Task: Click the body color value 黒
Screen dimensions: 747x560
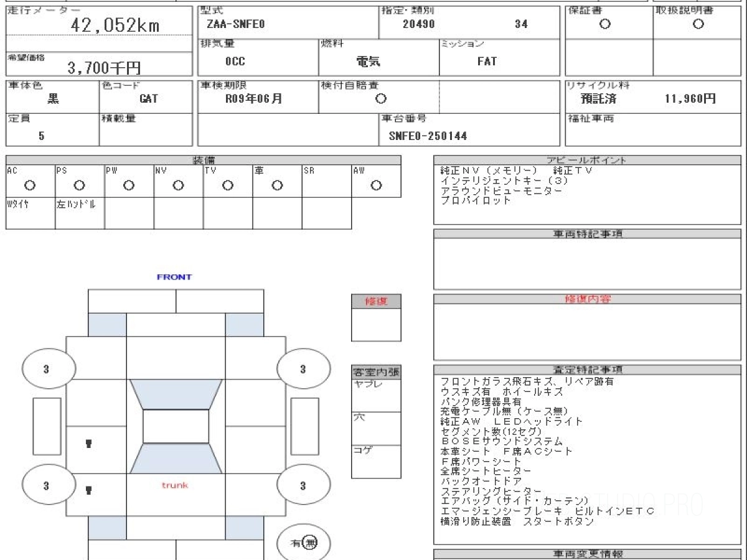Action: click(54, 98)
